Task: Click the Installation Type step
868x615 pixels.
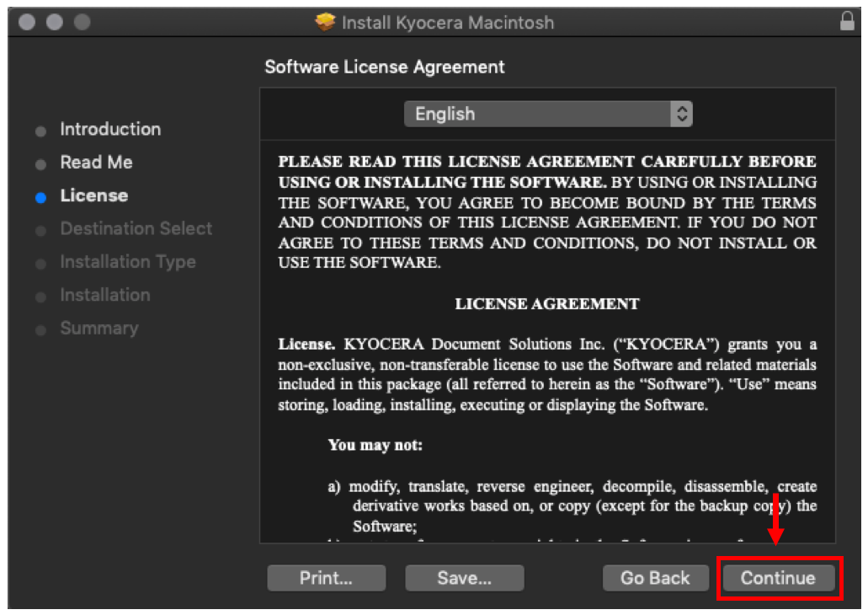Action: pos(127,262)
